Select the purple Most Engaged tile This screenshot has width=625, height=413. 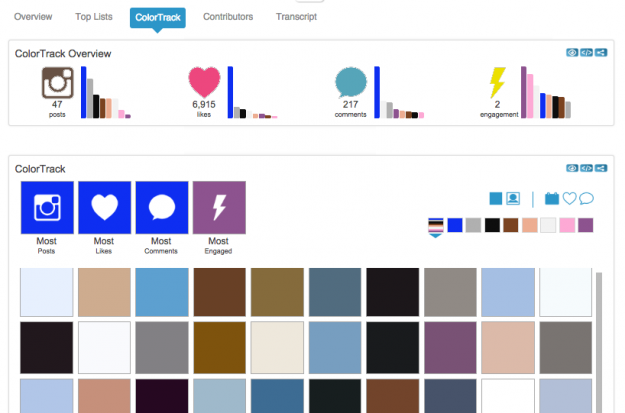[219, 207]
